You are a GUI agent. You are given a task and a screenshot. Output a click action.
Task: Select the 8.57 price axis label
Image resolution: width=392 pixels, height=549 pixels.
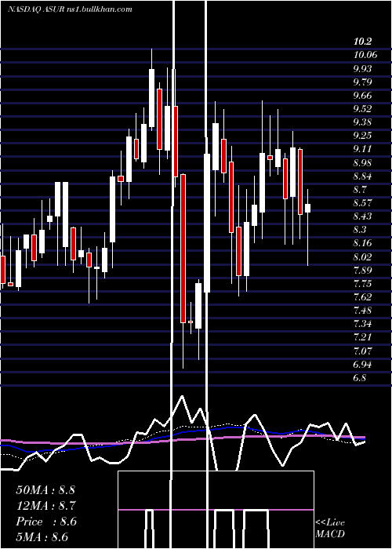tap(362, 203)
